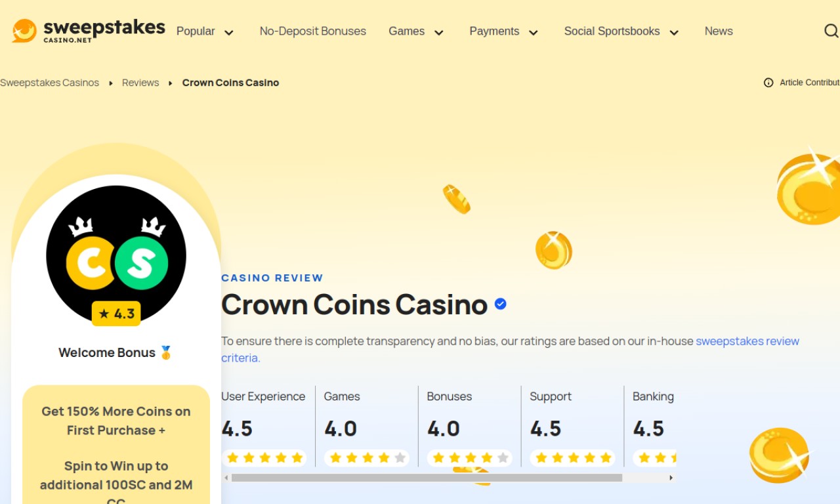Click the Crown Coins Casino round logo
This screenshot has width=840, height=504.
tap(116, 255)
